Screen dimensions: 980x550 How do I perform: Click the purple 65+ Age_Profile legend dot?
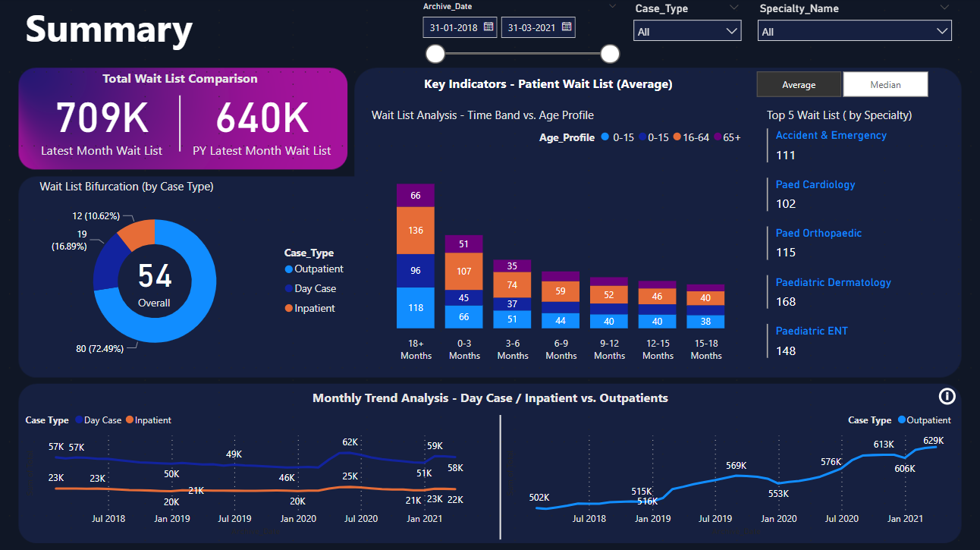[x=716, y=137]
